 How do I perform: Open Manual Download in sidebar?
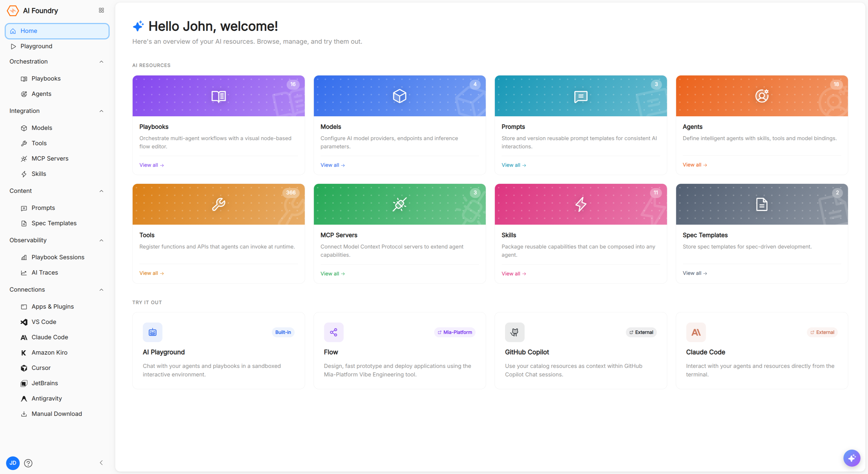57,414
